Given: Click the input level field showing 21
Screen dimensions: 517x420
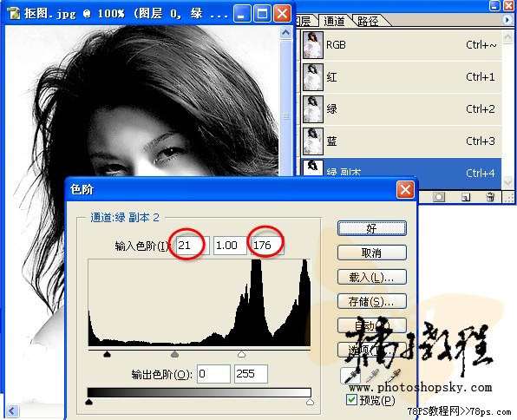Looking at the screenshot, I should pos(193,246).
